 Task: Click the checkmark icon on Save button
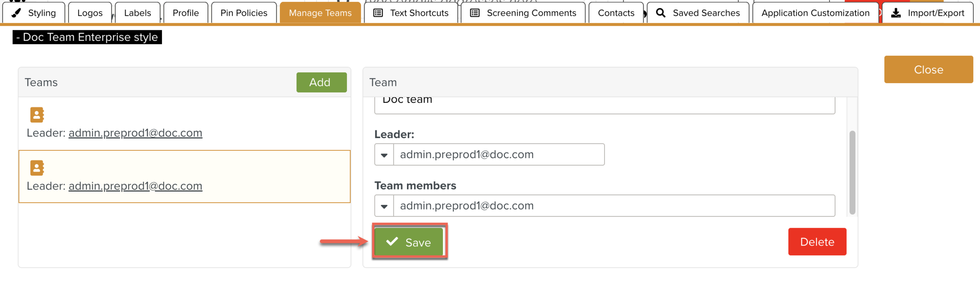click(392, 241)
